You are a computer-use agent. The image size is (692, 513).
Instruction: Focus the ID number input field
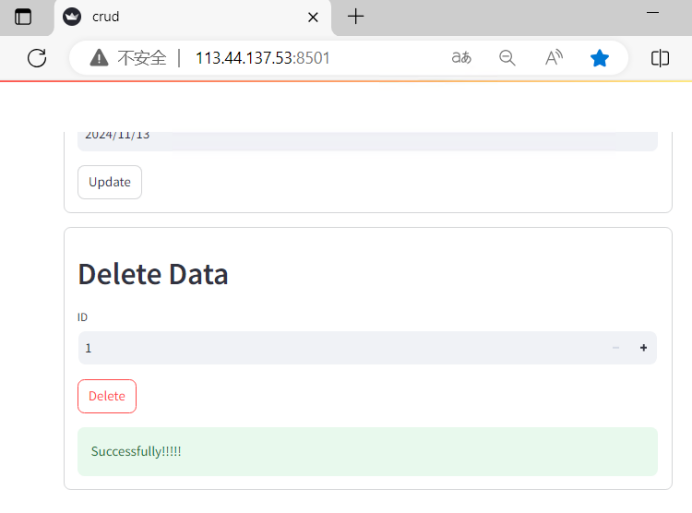click(x=340, y=348)
